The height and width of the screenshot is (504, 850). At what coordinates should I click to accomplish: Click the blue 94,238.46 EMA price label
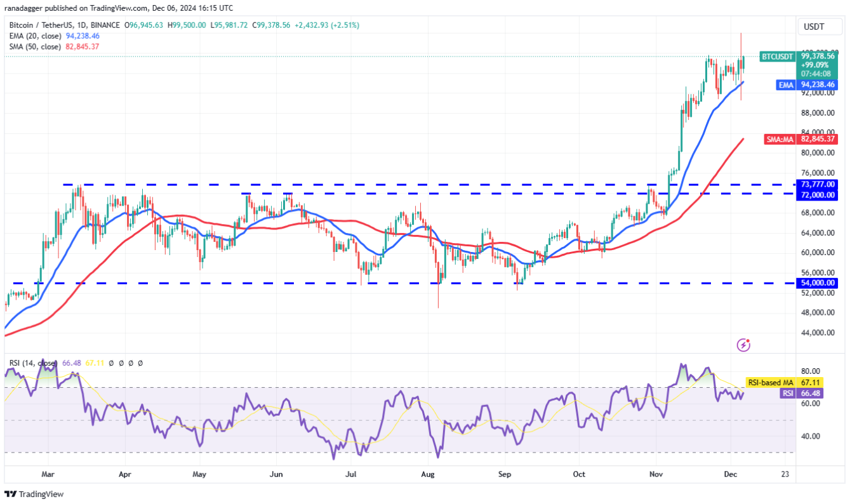tap(817, 84)
